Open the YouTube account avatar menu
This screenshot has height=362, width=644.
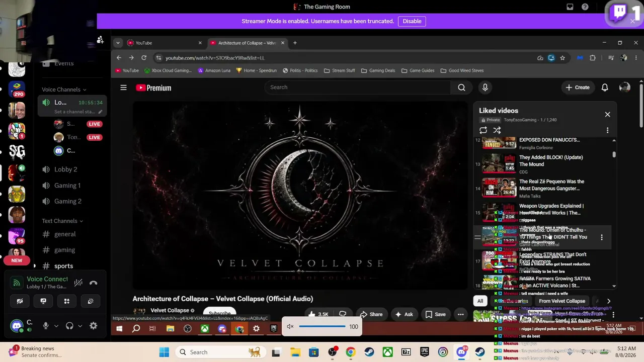tap(625, 87)
